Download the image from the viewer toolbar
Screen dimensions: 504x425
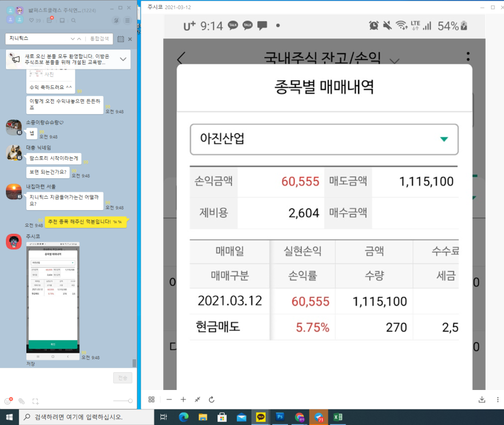pos(482,399)
